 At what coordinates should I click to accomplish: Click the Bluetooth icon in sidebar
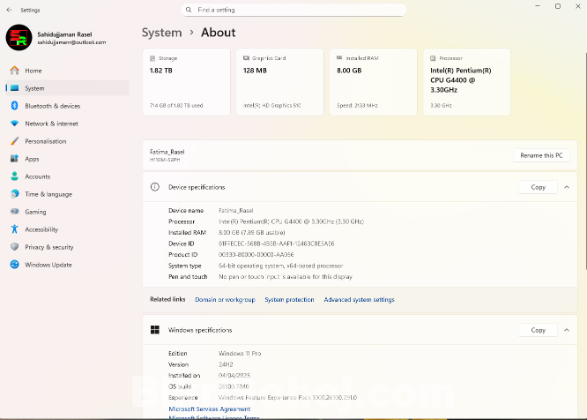tap(15, 106)
